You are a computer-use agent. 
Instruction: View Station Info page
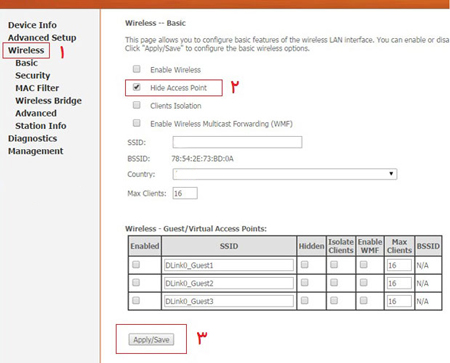click(41, 126)
